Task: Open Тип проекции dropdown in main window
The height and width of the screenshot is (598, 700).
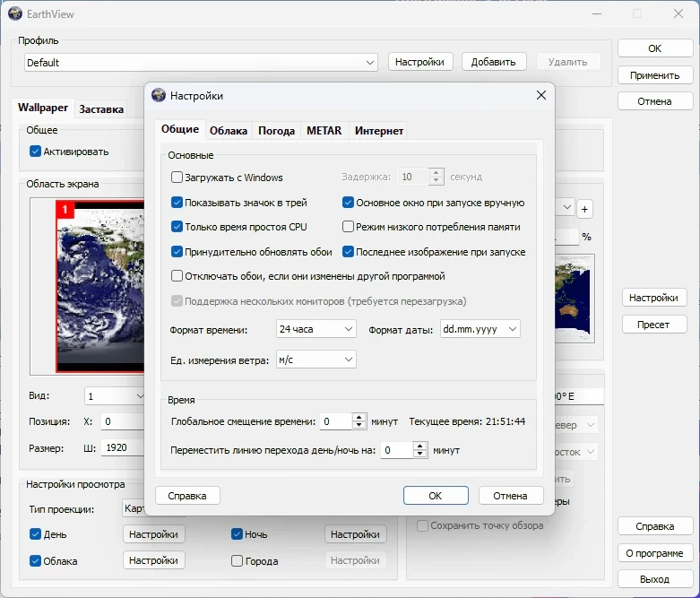Action: pos(134,508)
